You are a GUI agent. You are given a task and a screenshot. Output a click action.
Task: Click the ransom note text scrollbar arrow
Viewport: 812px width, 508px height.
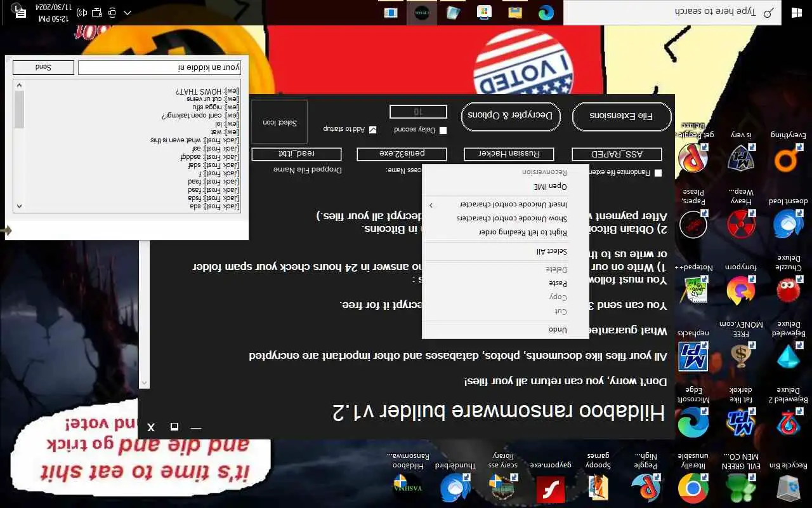[x=144, y=382]
